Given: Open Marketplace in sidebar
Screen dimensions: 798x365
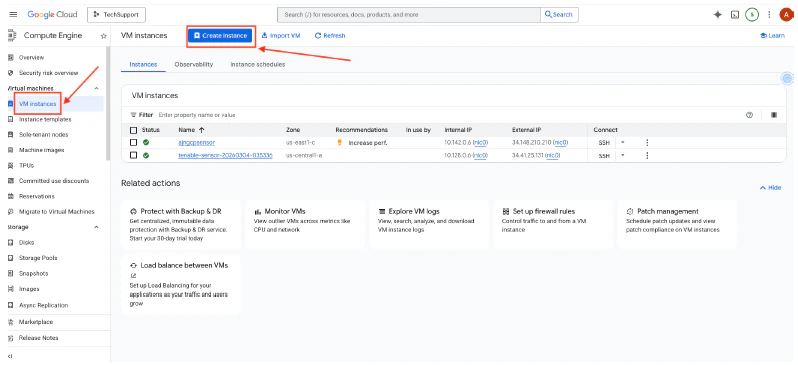Looking at the screenshot, I should click(x=36, y=322).
